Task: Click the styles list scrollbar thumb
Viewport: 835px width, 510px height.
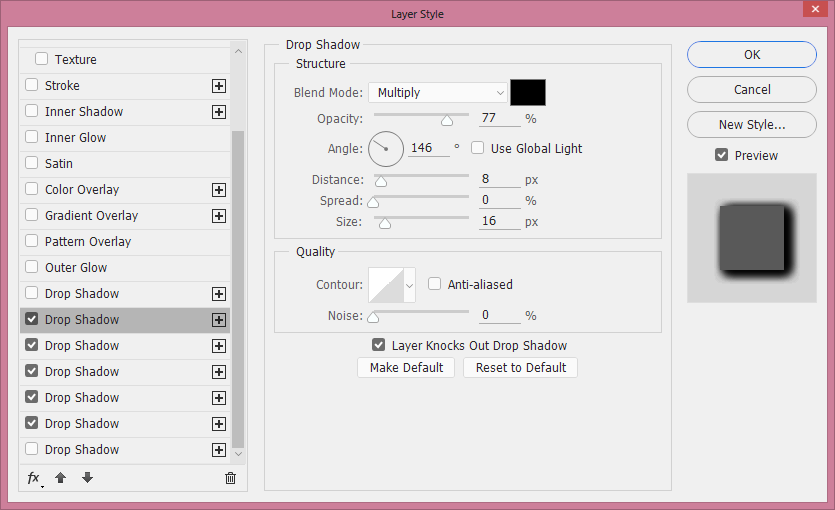Action: pyautogui.click(x=238, y=289)
